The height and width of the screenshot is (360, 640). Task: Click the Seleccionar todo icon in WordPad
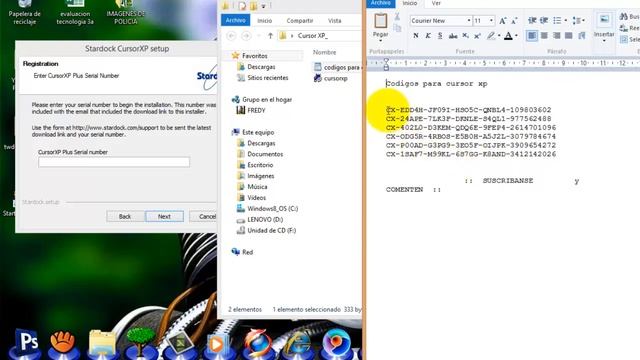coord(624,39)
